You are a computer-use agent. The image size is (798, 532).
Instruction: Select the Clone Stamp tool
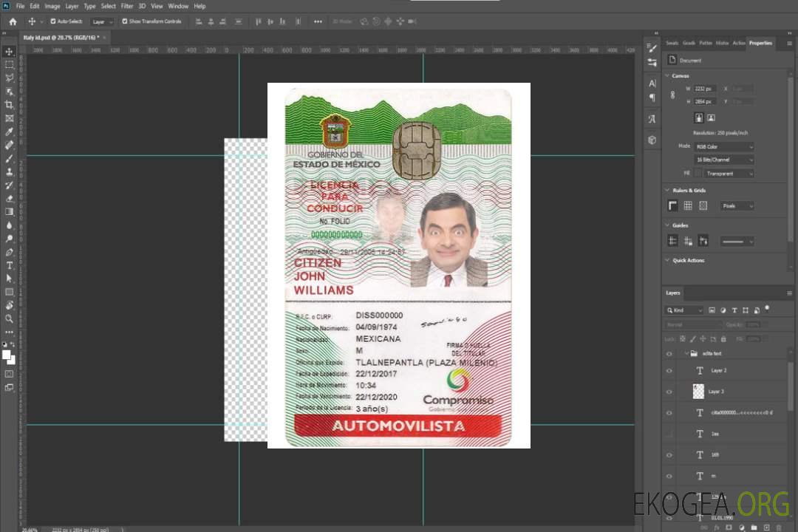pos(9,172)
